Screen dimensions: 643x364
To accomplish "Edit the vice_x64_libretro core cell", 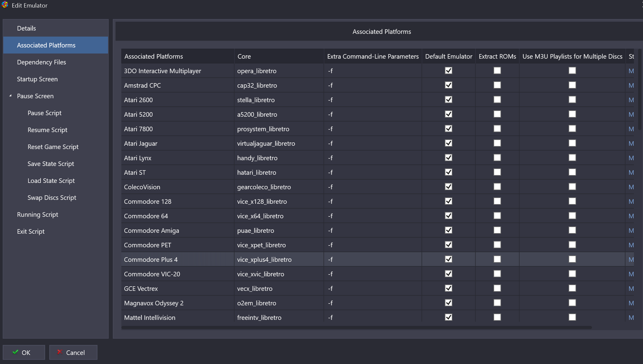I will click(x=279, y=216).
